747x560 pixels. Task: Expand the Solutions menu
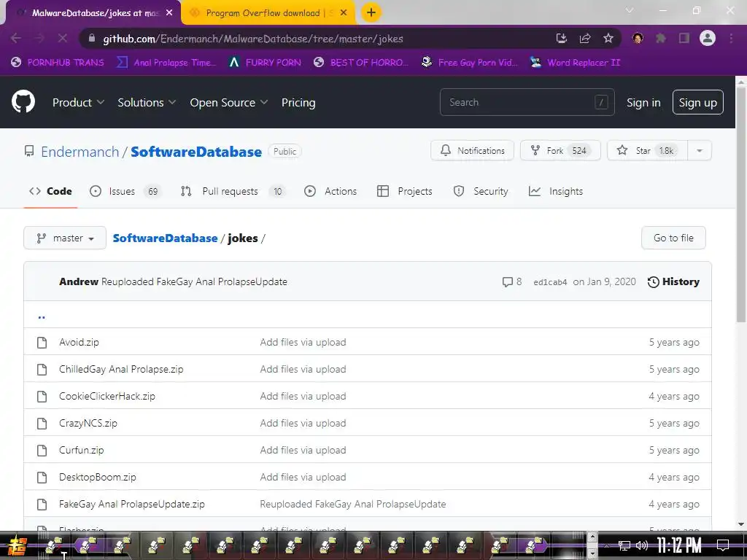pos(147,102)
